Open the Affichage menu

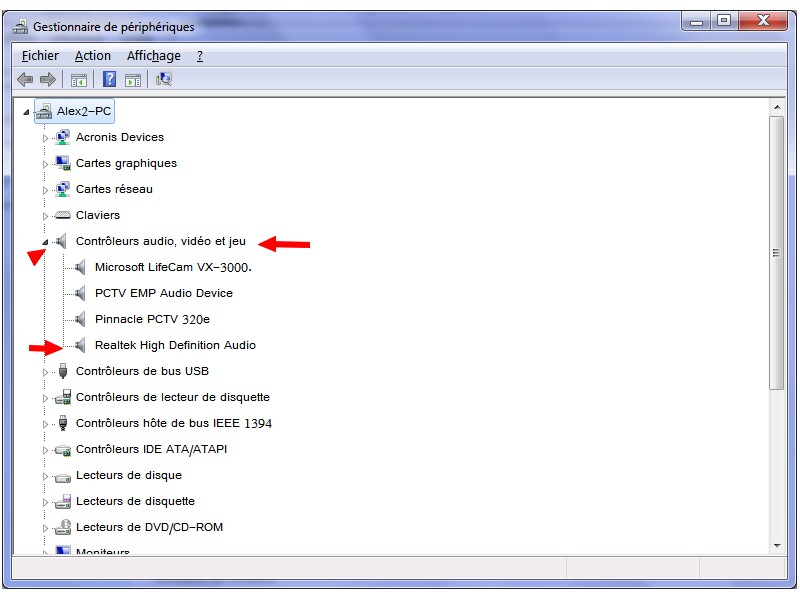click(x=153, y=56)
